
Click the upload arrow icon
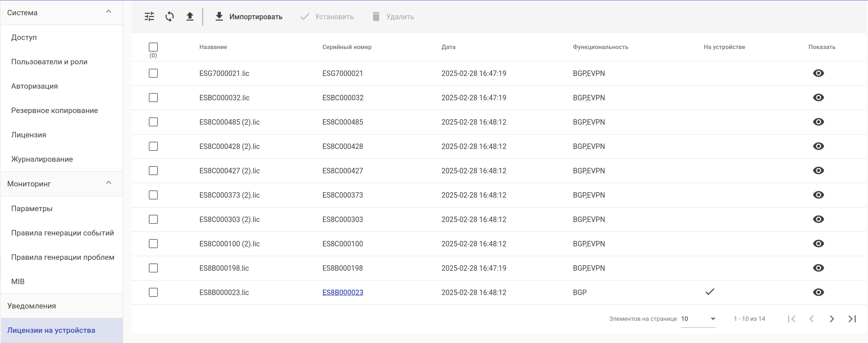click(x=190, y=17)
